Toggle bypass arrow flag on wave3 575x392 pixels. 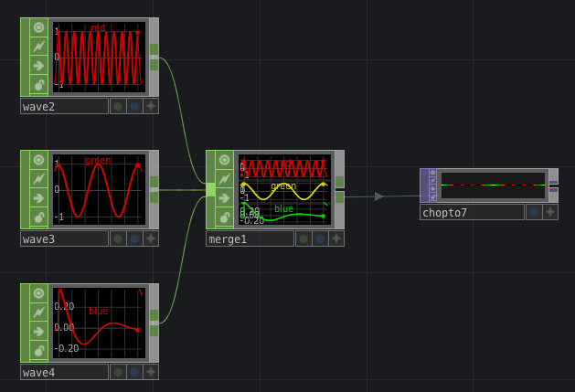click(39, 198)
